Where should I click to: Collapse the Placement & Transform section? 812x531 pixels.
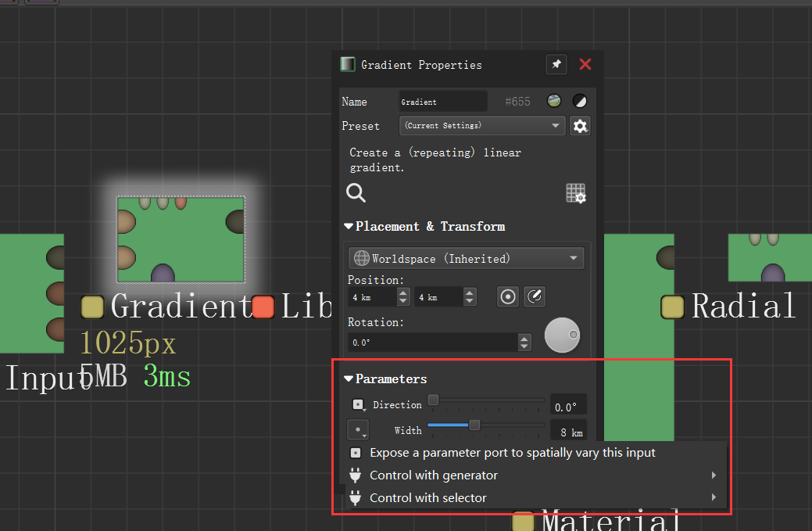coord(349,226)
